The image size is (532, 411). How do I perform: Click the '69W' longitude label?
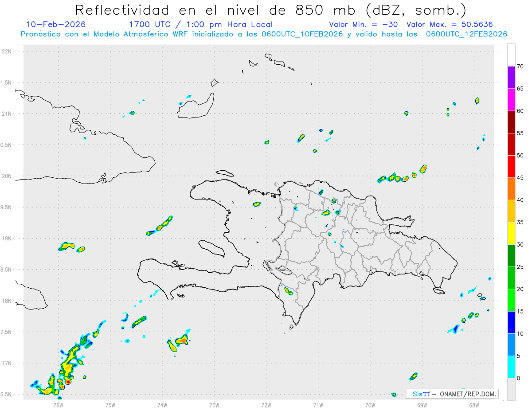422,405
